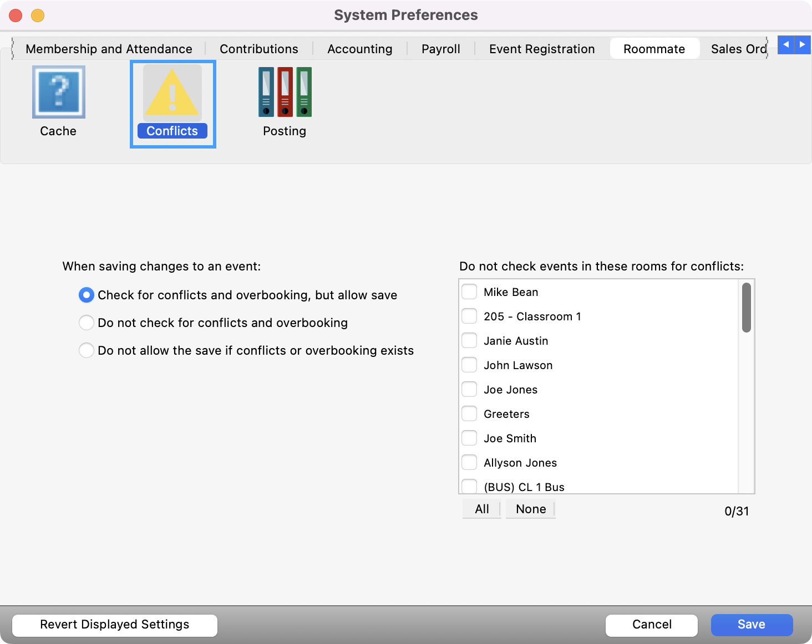Select the Conflicts warning icon
Image resolution: width=812 pixels, height=644 pixels.
point(172,93)
